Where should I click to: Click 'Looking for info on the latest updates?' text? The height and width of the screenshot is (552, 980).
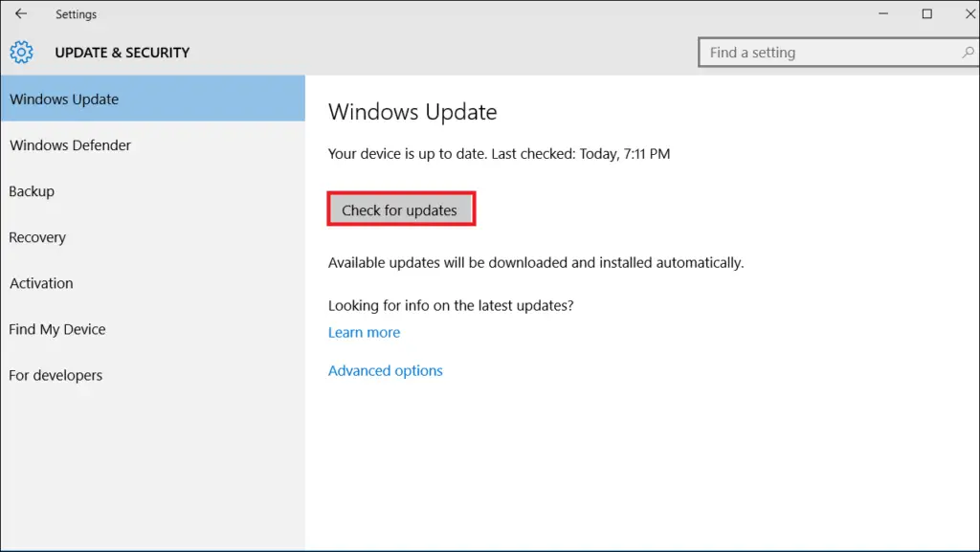tap(451, 305)
